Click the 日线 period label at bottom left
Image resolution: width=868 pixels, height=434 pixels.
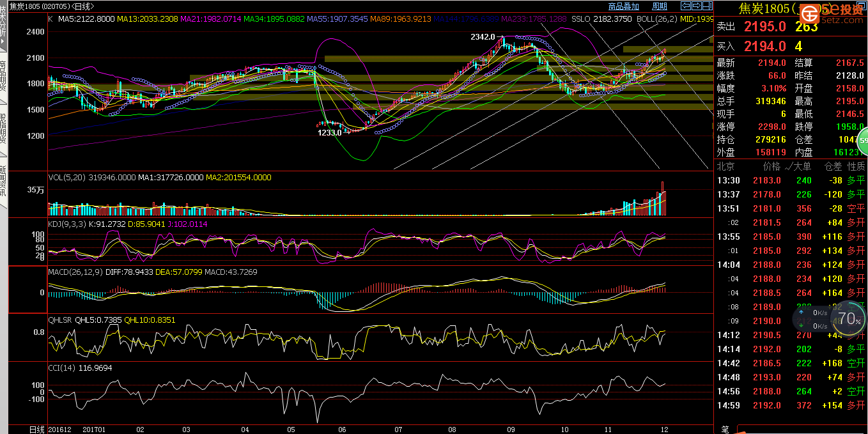37,429
